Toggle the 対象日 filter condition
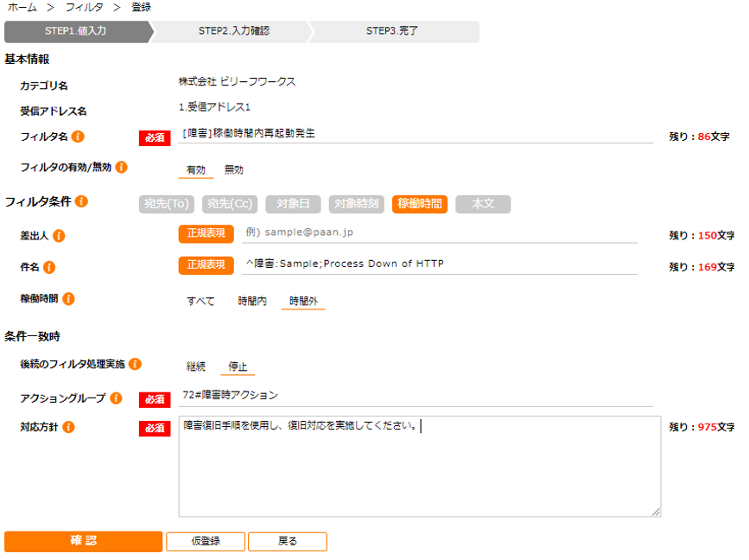Viewport: 749px width, 560px height. click(294, 204)
